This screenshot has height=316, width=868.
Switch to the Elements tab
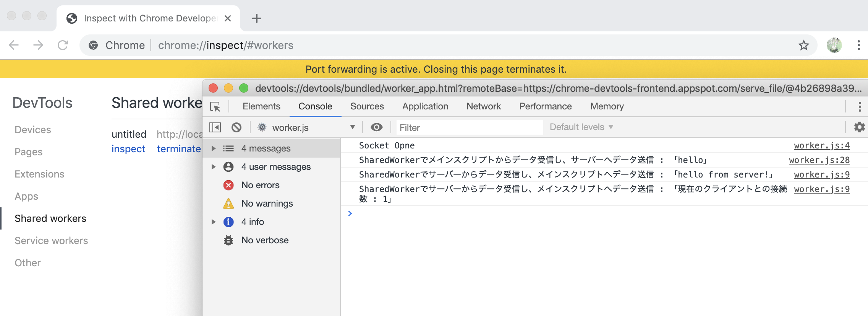pos(261,106)
